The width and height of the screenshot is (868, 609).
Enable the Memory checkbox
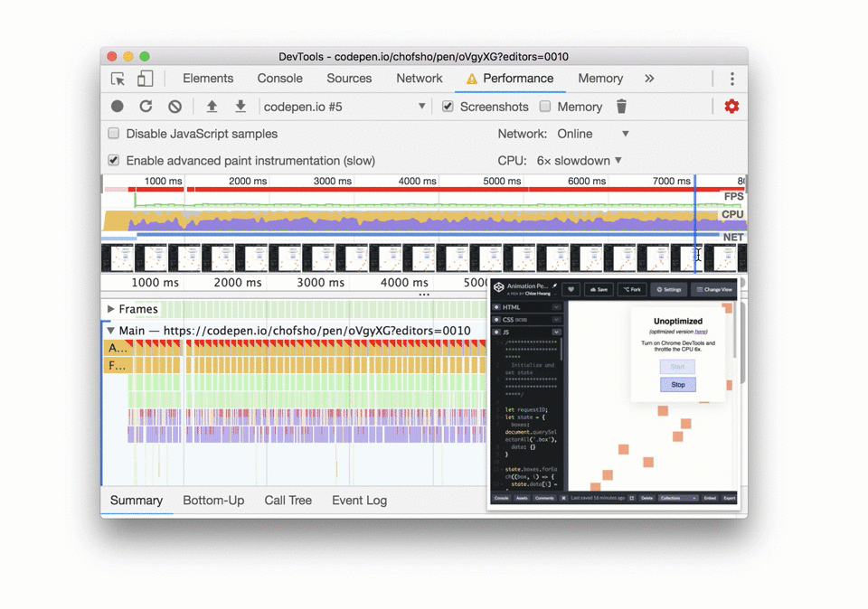point(545,107)
